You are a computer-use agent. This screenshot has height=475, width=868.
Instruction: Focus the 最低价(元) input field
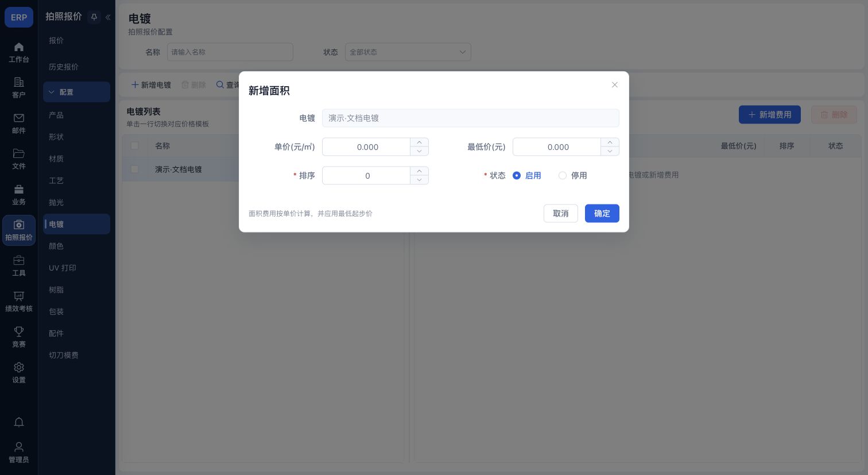pos(557,147)
